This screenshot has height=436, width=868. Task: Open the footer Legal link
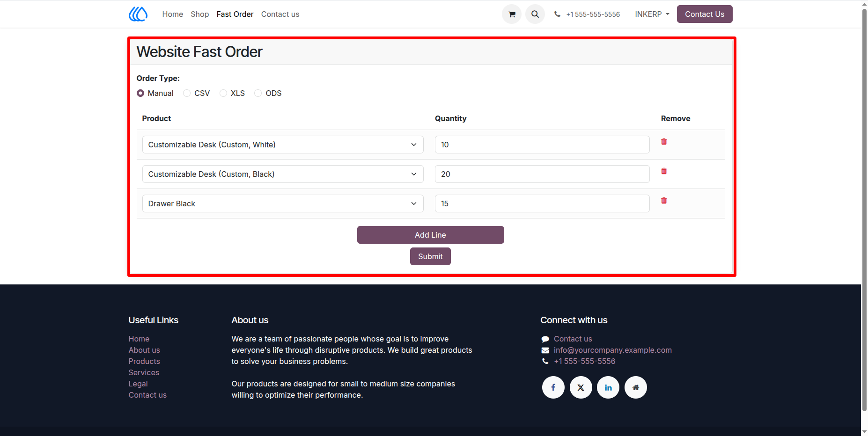tap(138, 384)
